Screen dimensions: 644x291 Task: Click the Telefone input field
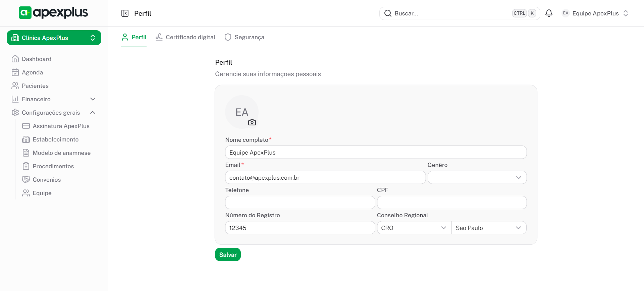coord(300,203)
